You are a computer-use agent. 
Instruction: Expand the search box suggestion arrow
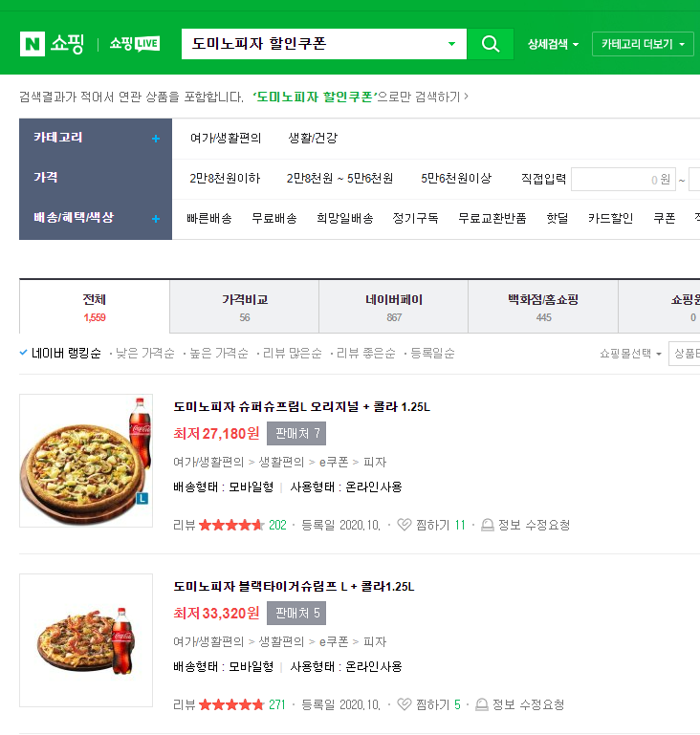[x=451, y=44]
